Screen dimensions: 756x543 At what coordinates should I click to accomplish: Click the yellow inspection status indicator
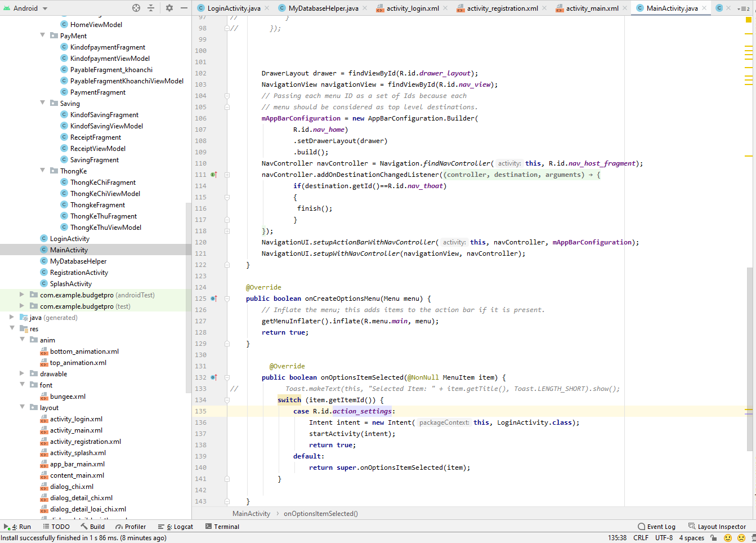click(x=749, y=20)
